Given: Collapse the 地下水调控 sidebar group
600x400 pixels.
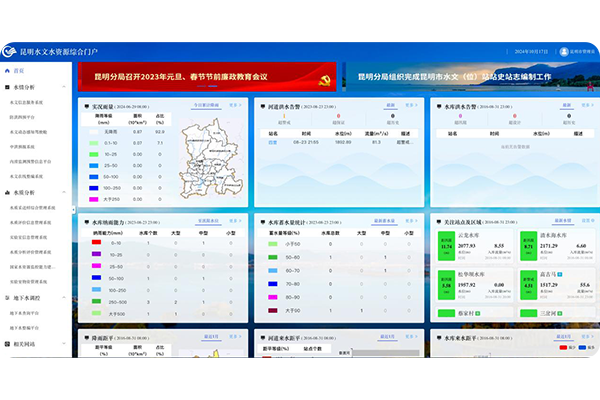Looking at the screenshot, I should [66, 299].
